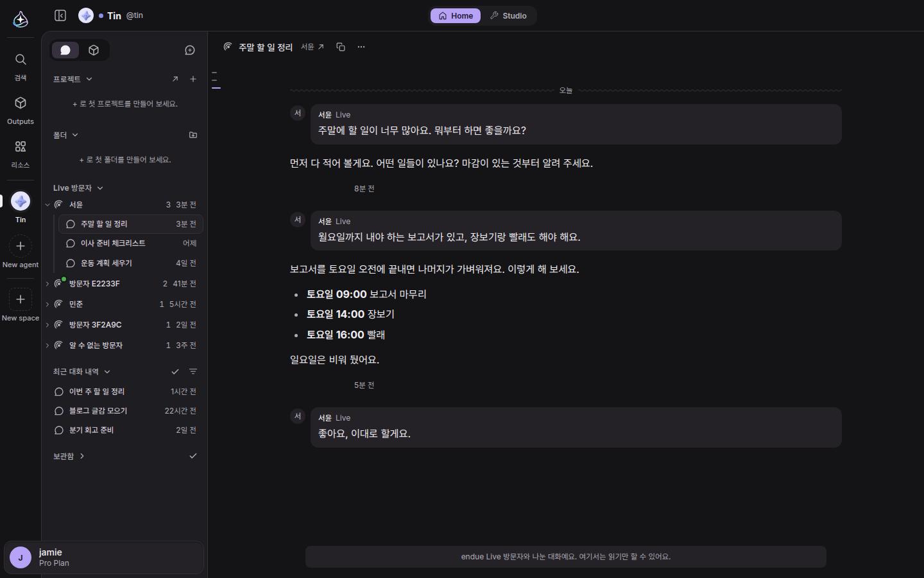Select the 알 수 없는 방문자 row
The height and width of the screenshot is (578, 924).
(124, 346)
